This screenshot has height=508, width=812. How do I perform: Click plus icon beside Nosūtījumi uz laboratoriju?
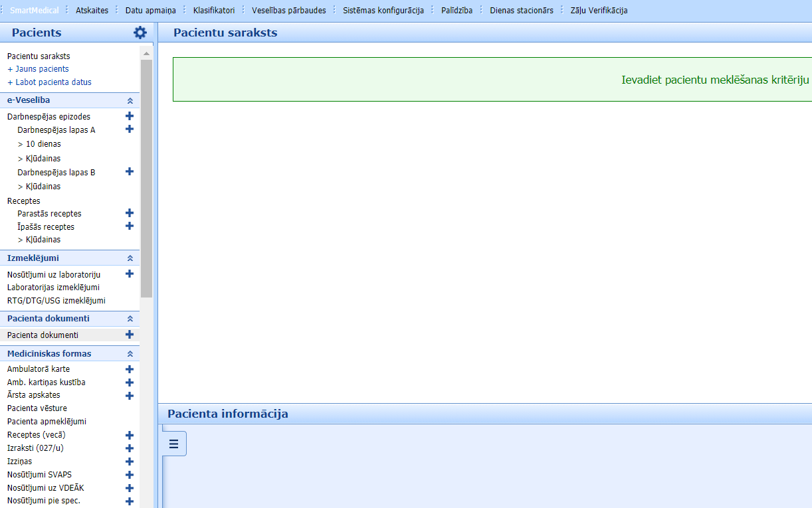click(x=130, y=274)
